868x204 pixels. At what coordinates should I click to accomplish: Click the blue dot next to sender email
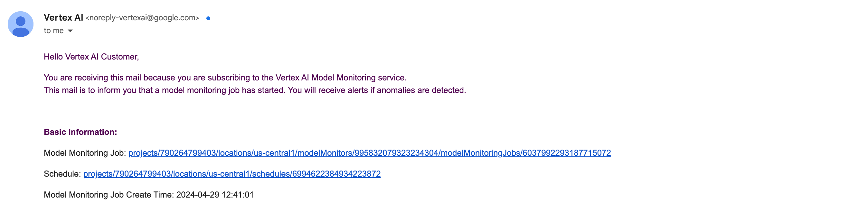click(x=208, y=19)
